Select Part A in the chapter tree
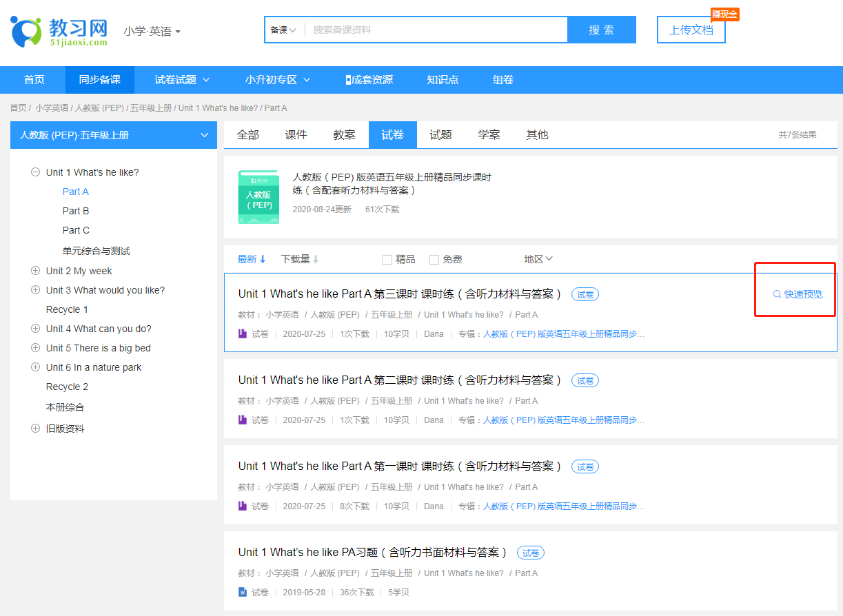The height and width of the screenshot is (616, 843). [76, 192]
